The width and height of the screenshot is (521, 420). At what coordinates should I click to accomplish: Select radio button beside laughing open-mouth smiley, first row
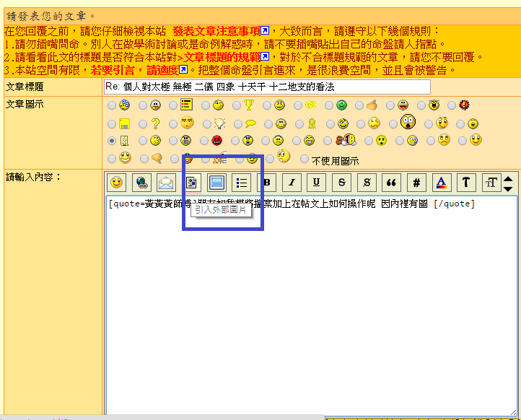(390, 105)
